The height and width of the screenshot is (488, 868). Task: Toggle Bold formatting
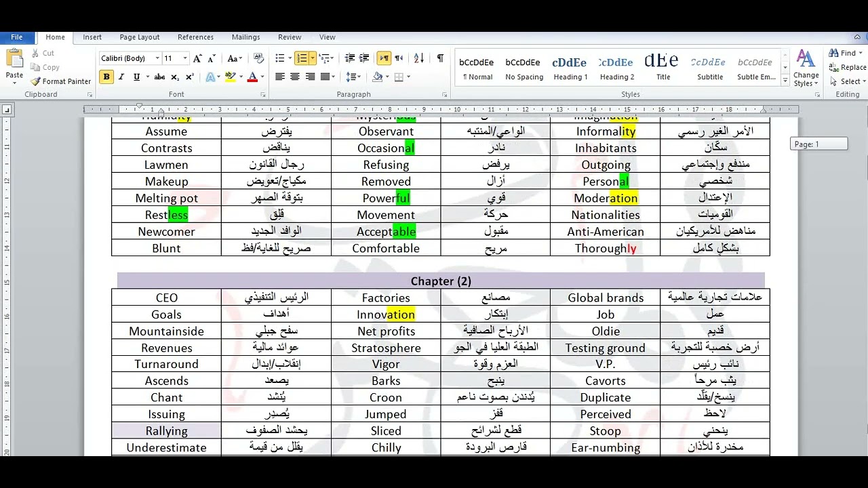(106, 77)
